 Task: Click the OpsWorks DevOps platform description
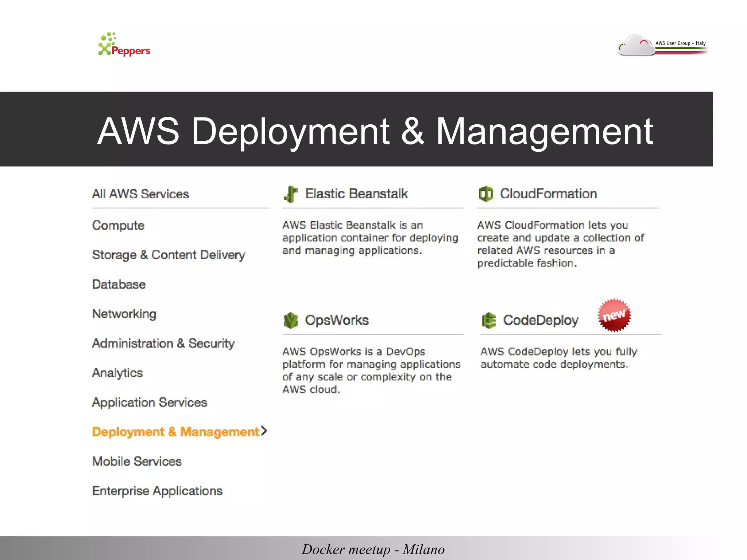[x=371, y=370]
